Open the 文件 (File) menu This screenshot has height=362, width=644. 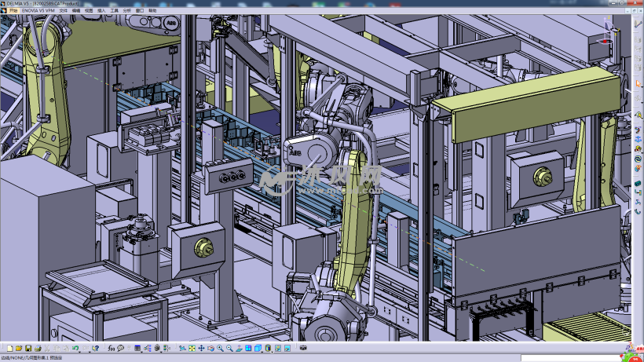(x=64, y=11)
